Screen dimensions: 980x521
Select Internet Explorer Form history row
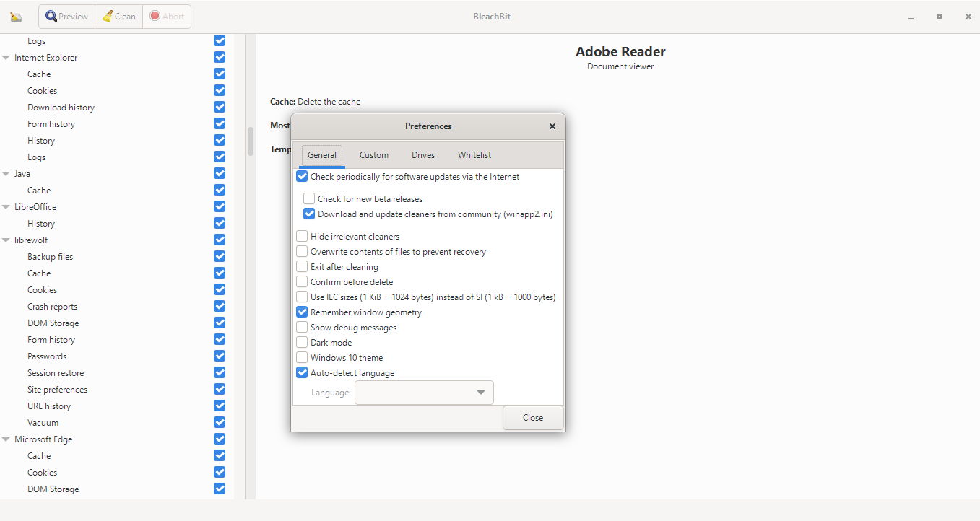[51, 124]
